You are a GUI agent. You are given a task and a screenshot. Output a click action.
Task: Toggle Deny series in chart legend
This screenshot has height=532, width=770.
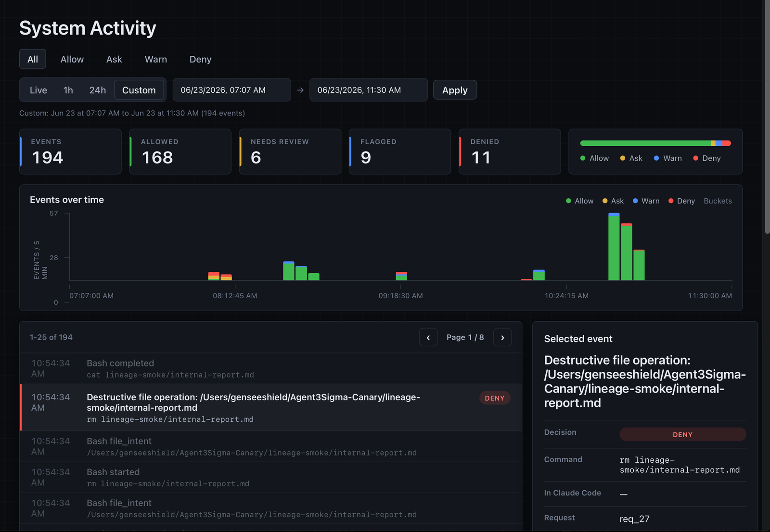(x=681, y=201)
